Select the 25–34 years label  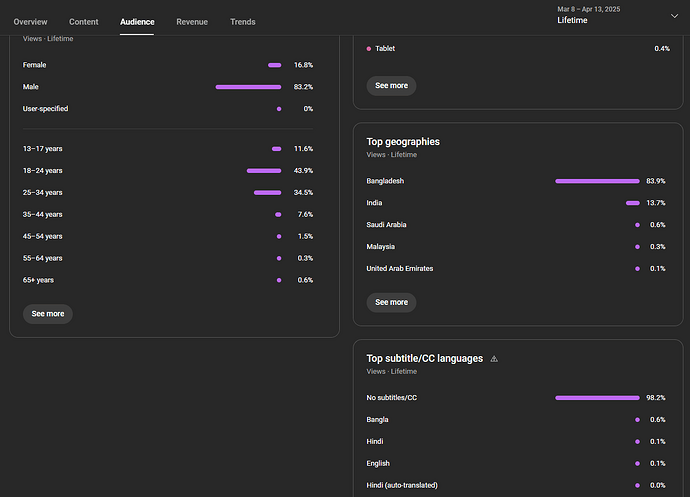point(42,192)
